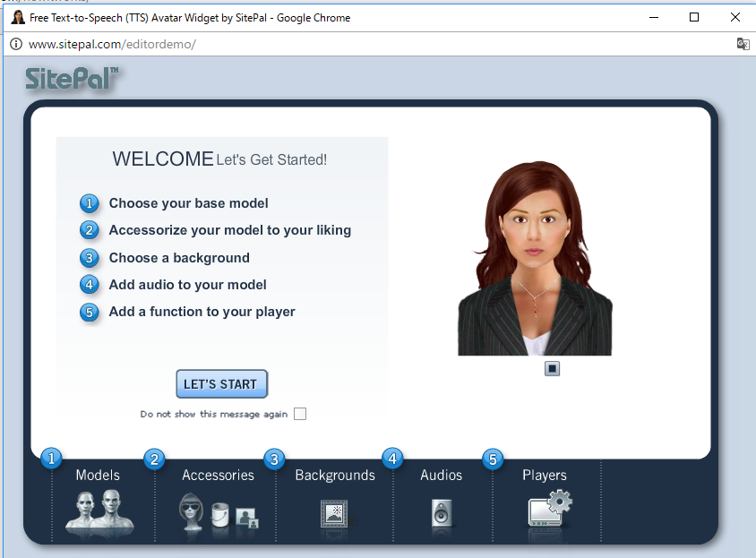
Task: Maximize the Chrome window
Action: (x=694, y=17)
